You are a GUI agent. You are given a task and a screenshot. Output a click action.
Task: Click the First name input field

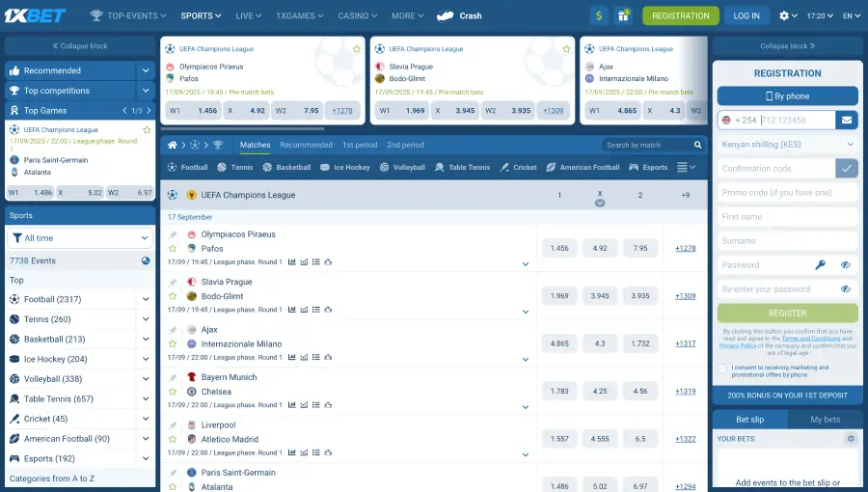787,217
